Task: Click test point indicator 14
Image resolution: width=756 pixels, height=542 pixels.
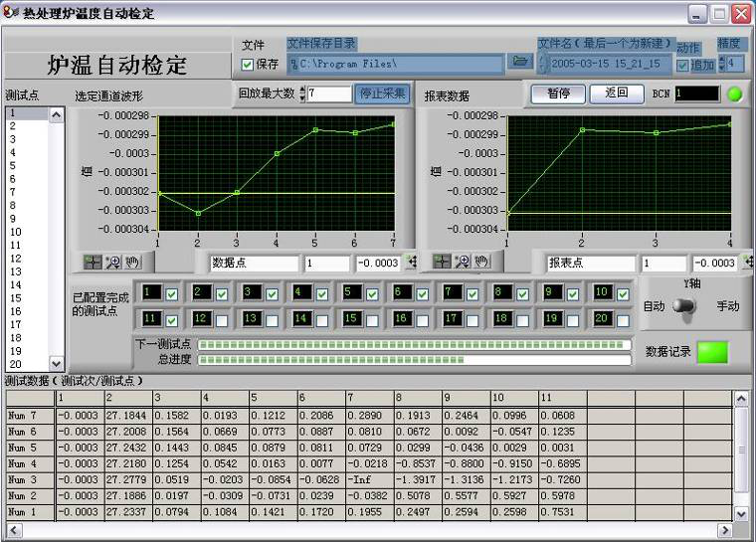Action: pyautogui.click(x=300, y=318)
